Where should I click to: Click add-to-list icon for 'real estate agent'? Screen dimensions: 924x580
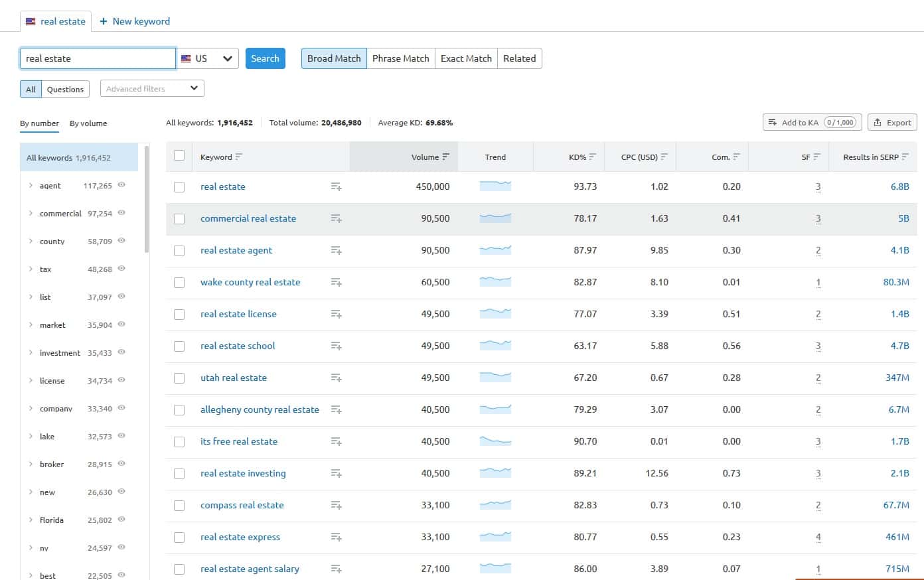click(336, 250)
